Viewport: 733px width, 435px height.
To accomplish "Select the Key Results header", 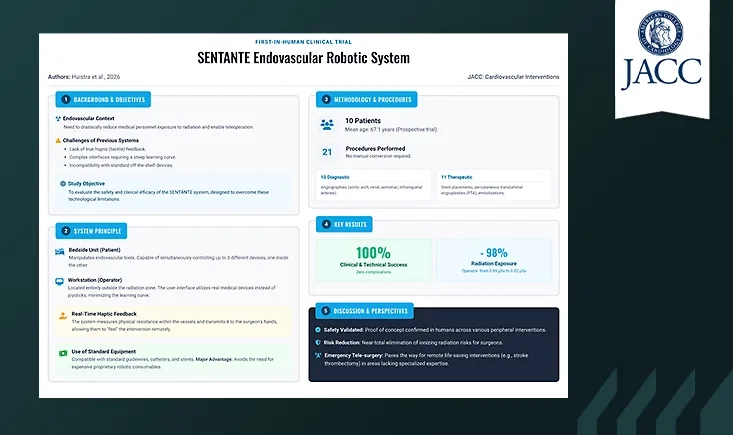I will [344, 224].
